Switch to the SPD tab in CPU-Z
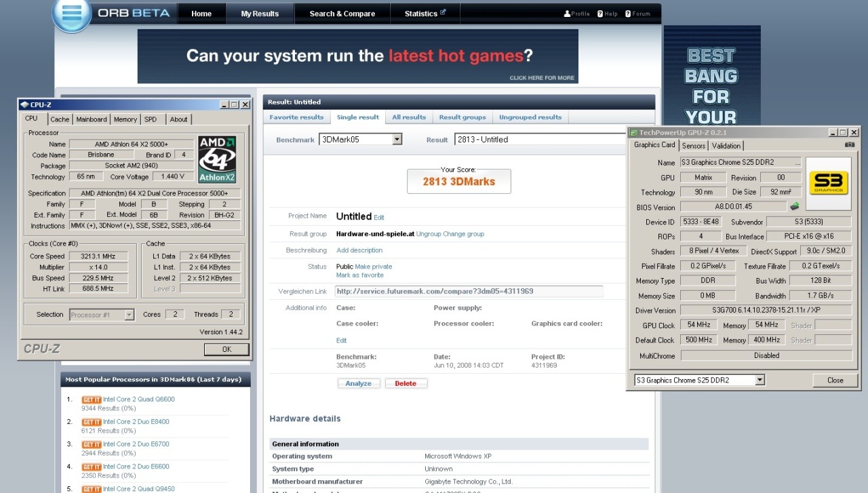Viewport: 868px width, 493px height. pyautogui.click(x=151, y=119)
